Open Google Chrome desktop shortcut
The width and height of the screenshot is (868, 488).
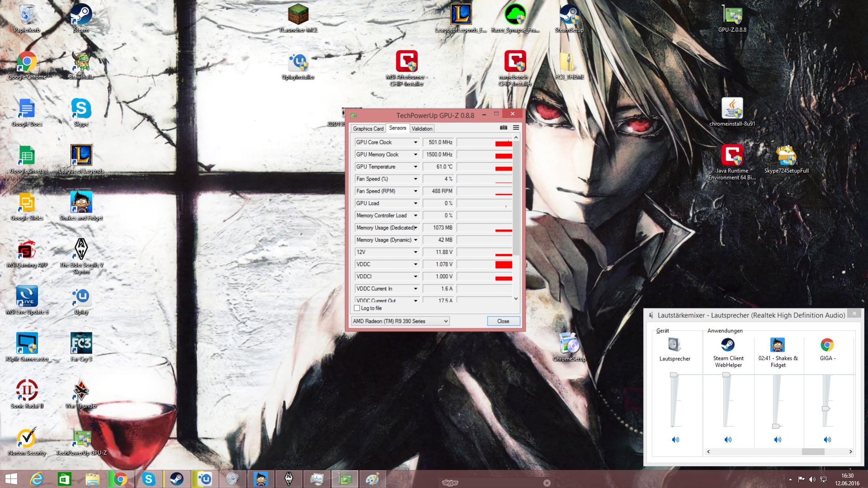(27, 65)
